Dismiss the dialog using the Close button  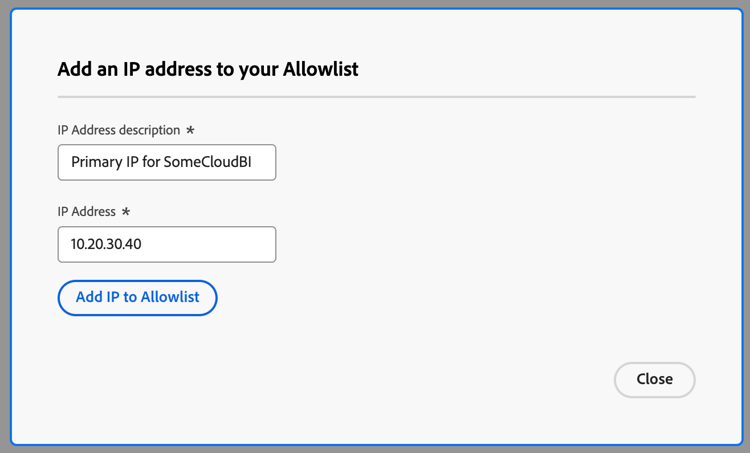tap(654, 379)
